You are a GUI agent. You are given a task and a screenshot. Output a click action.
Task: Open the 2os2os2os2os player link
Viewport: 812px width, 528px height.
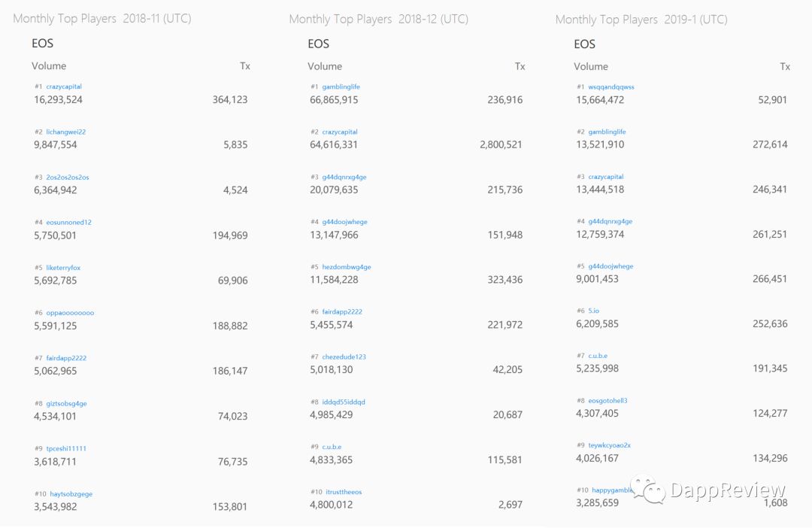[68, 178]
